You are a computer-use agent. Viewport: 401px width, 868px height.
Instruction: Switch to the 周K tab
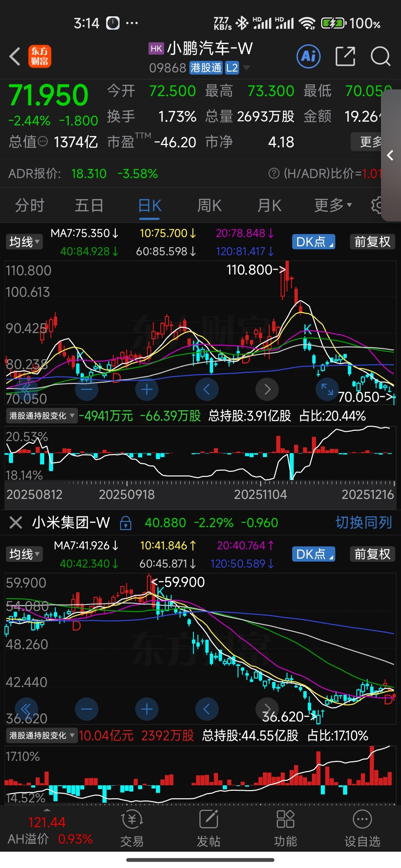tap(209, 205)
